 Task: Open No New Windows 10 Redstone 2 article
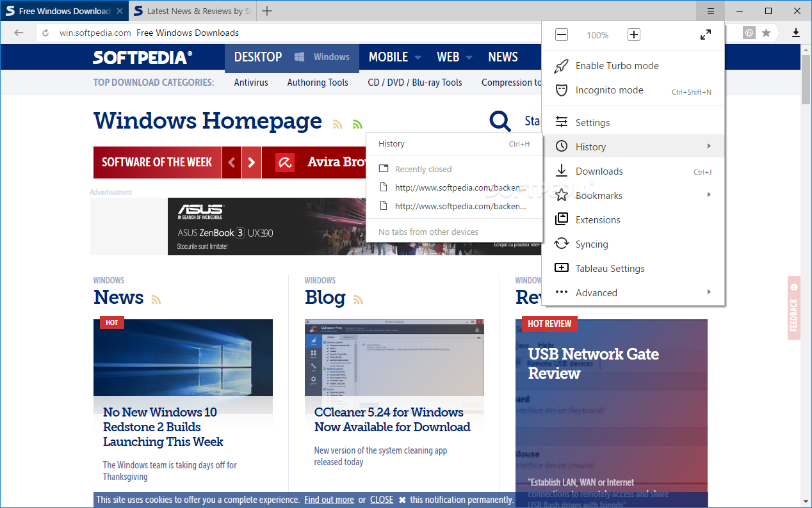[163, 427]
